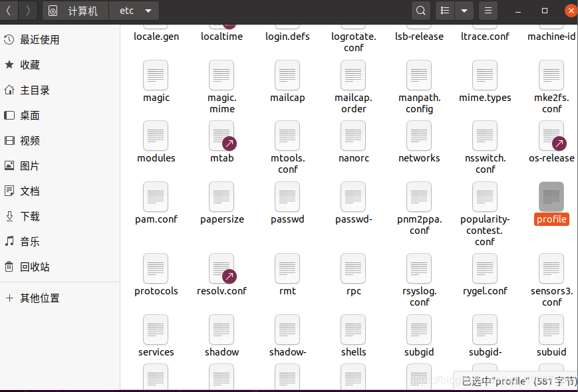This screenshot has height=392, width=578.
Task: Open 桌面 in the sidebar
Action: point(60,116)
